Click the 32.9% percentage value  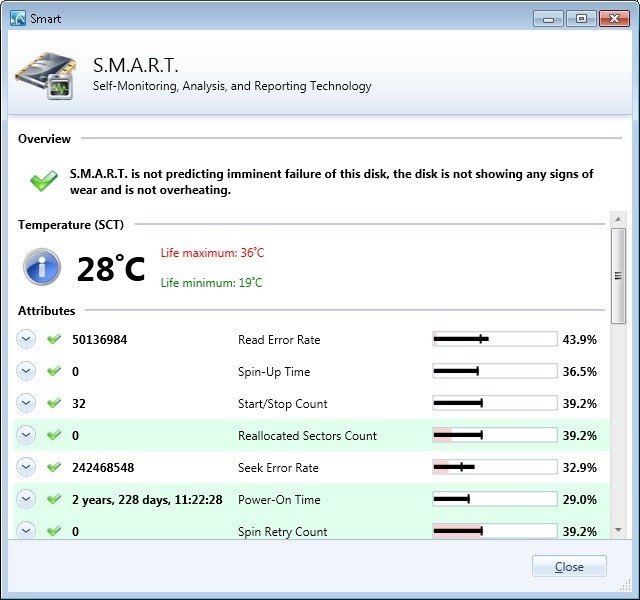(x=580, y=467)
